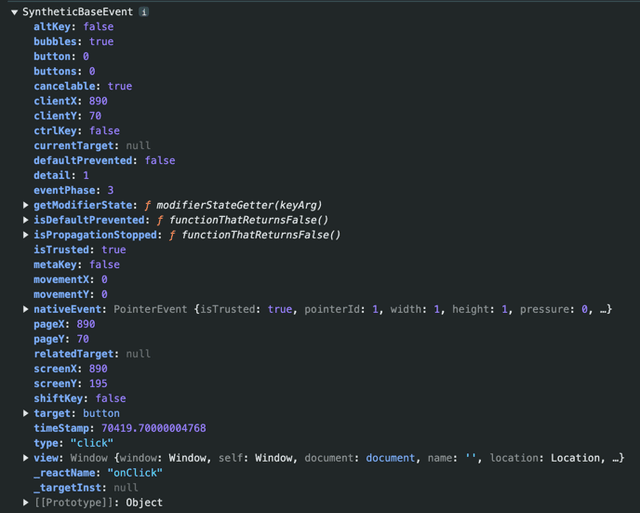Expand the isPropagationStopped property

26,235
